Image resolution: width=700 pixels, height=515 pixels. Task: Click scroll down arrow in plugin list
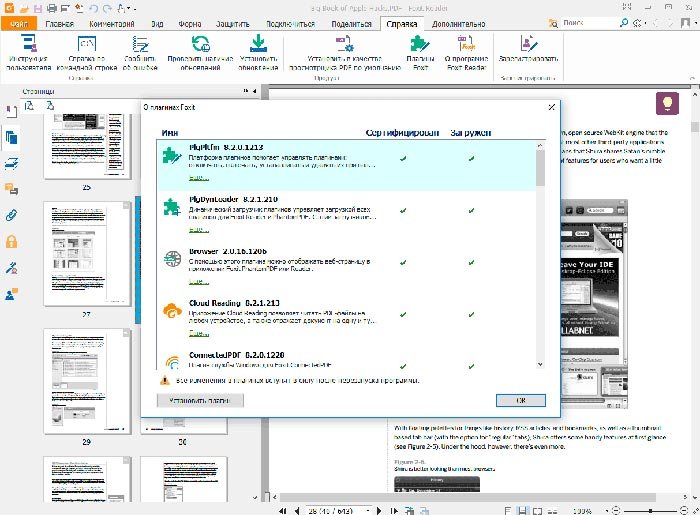click(x=540, y=364)
